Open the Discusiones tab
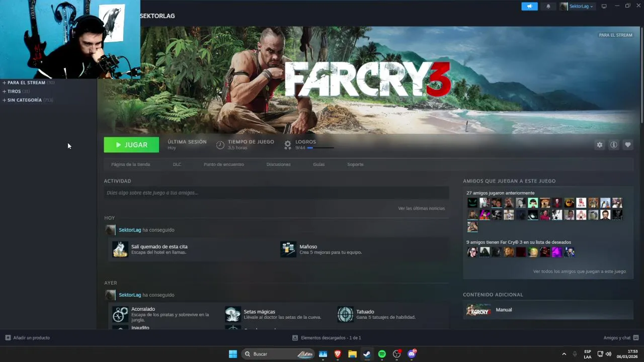 278,164
